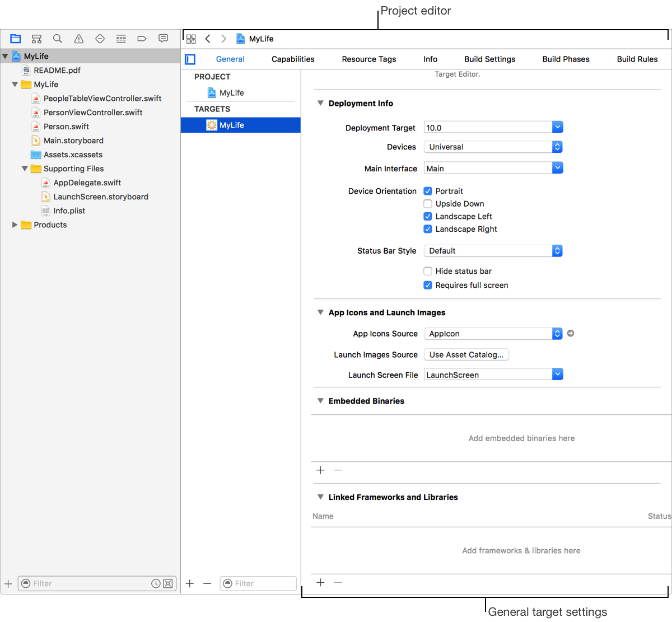Click the Use Asset Catalog button
The width and height of the screenshot is (672, 622).
(x=466, y=355)
